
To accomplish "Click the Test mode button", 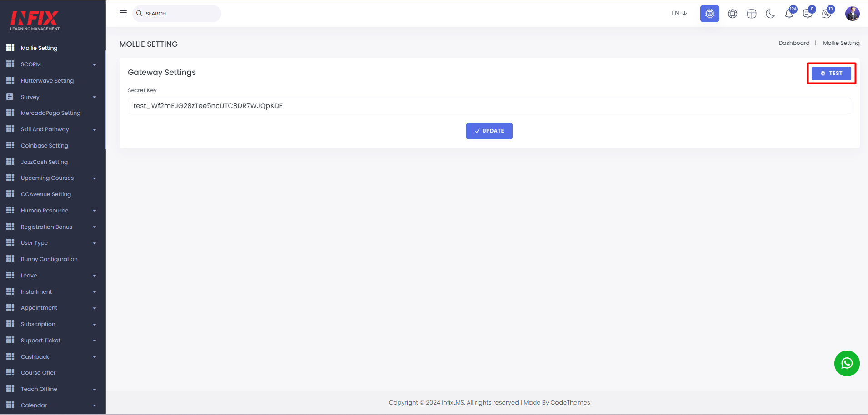I will tap(831, 73).
